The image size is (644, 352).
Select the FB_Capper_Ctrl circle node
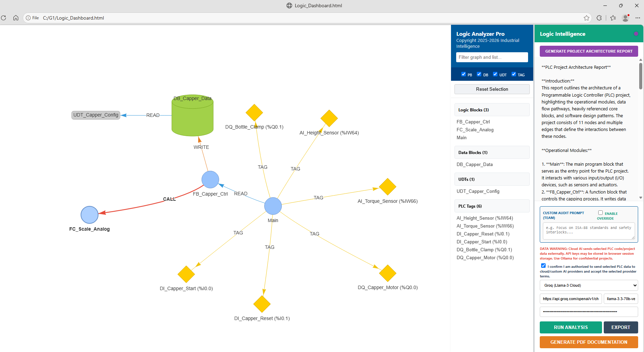point(210,179)
